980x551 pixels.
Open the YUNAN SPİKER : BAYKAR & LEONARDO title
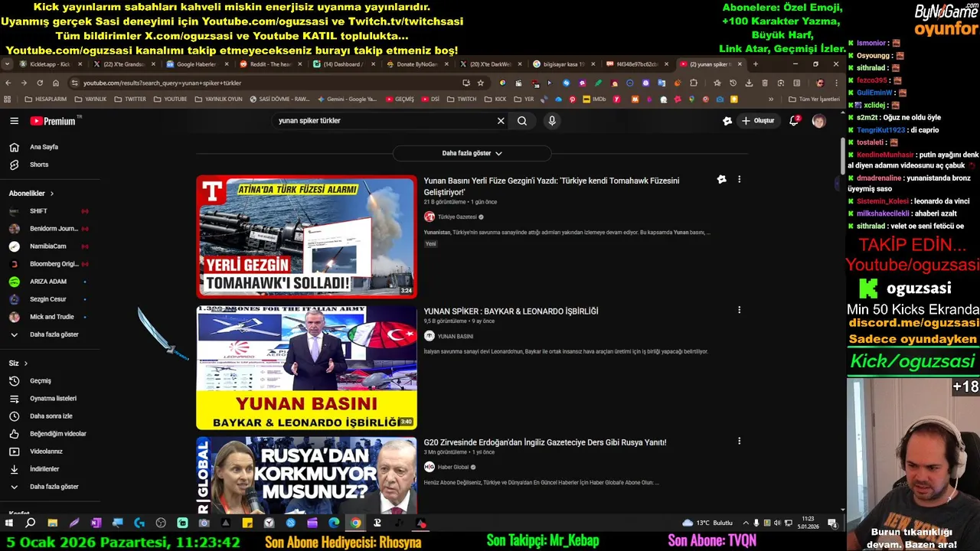511,311
